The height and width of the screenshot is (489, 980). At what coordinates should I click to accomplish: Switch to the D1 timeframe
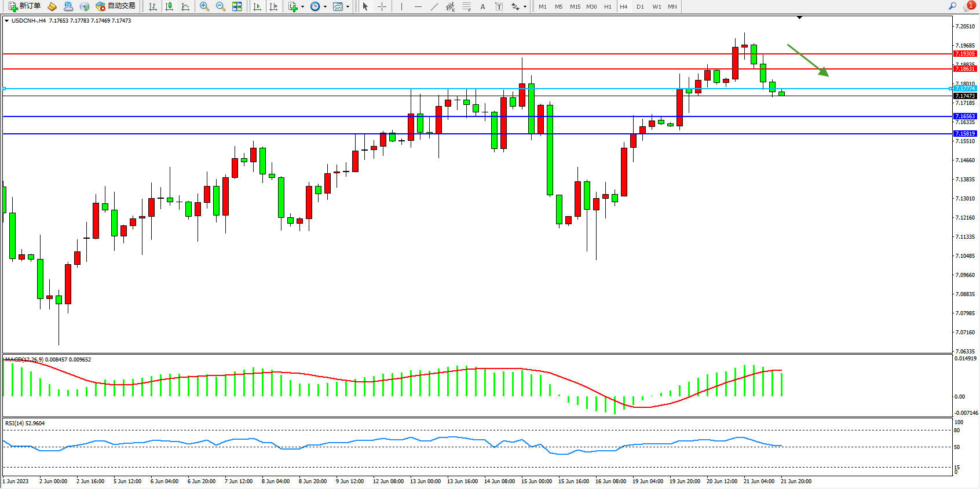640,6
